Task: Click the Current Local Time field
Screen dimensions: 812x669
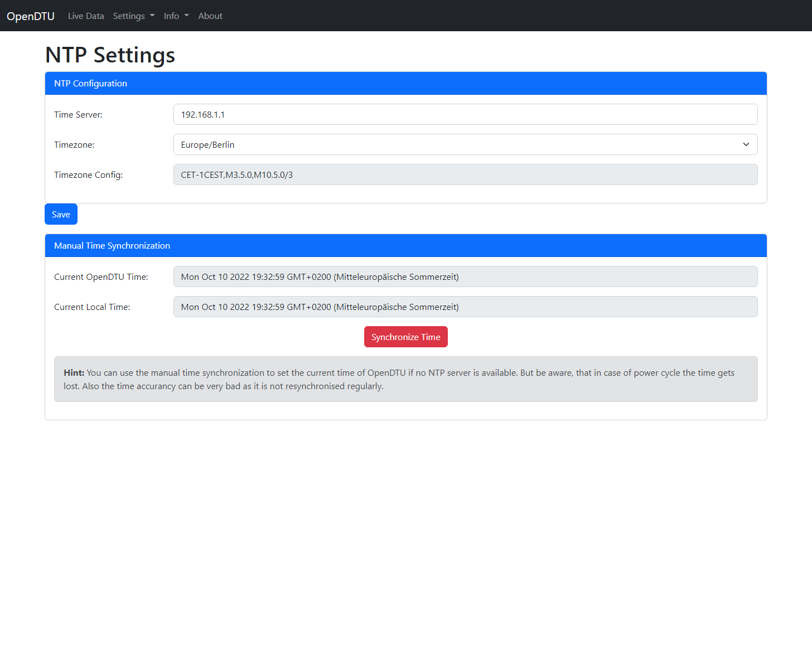Action: click(465, 307)
